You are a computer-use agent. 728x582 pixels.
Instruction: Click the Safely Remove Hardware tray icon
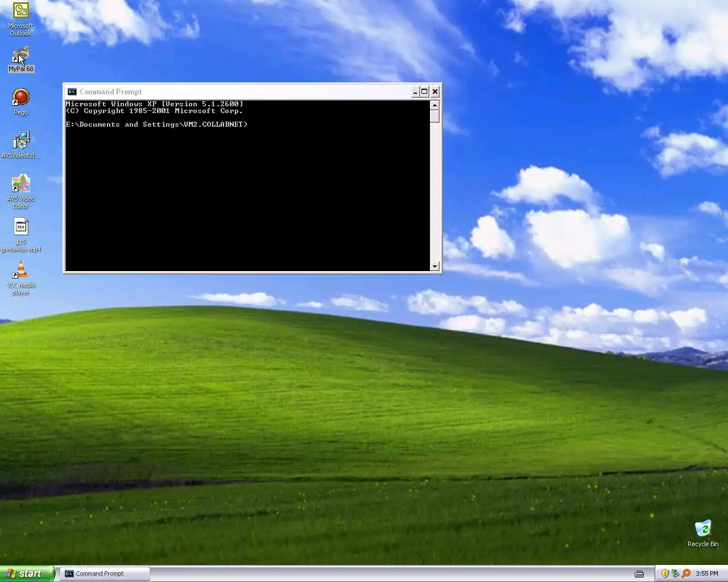(675, 573)
